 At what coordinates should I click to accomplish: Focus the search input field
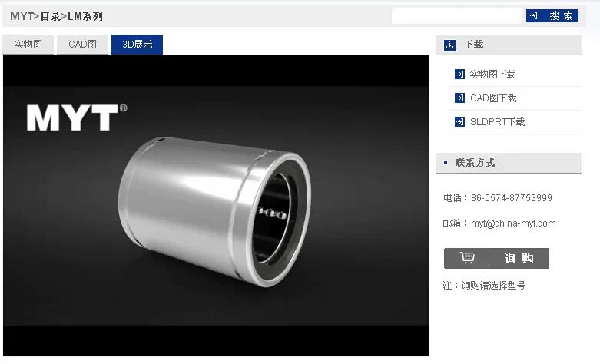(x=456, y=16)
